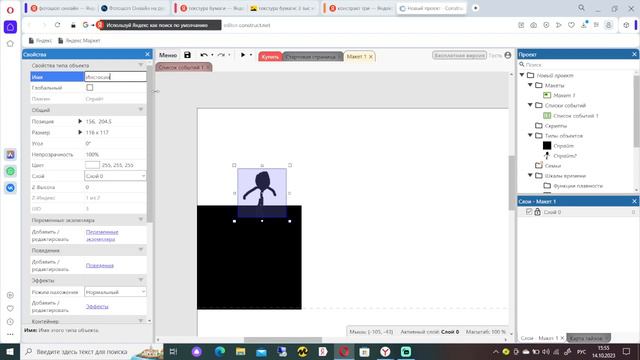This screenshot has width=640, height=360.
Task: Open the Переменные экземпляра link
Action: 102,235
